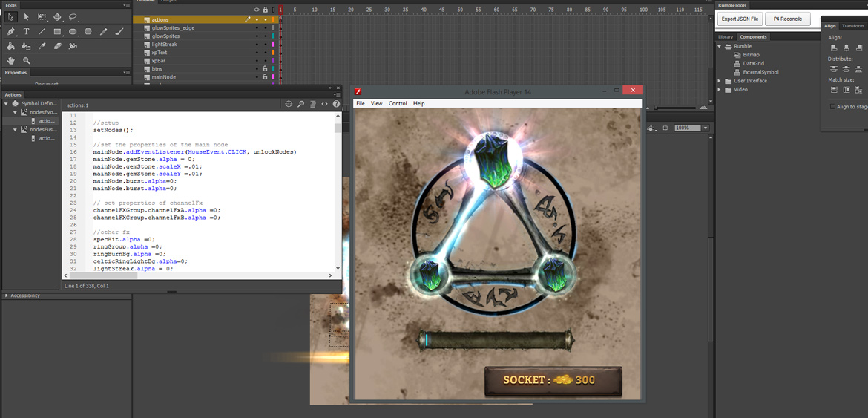
Task: Click align left edge icon
Action: coord(834,47)
